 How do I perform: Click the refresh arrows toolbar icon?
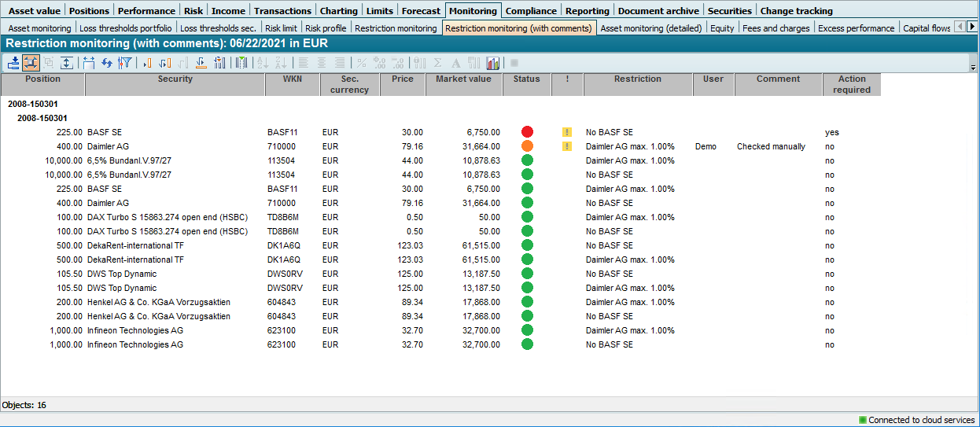click(106, 63)
